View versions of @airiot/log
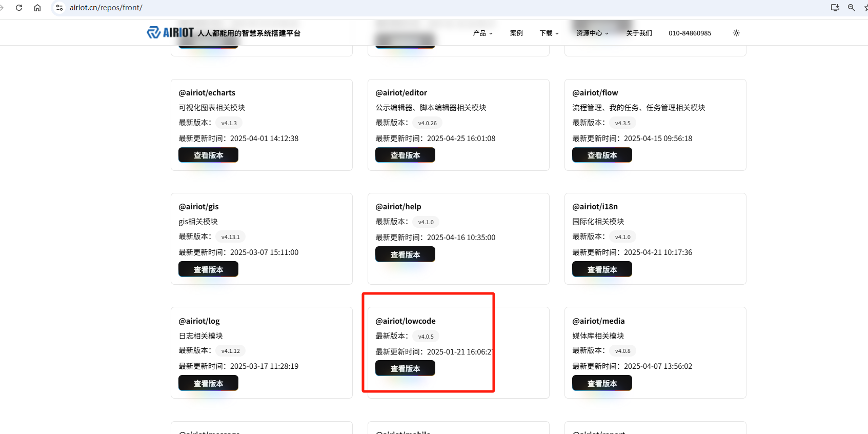The width and height of the screenshot is (868, 434). [208, 383]
